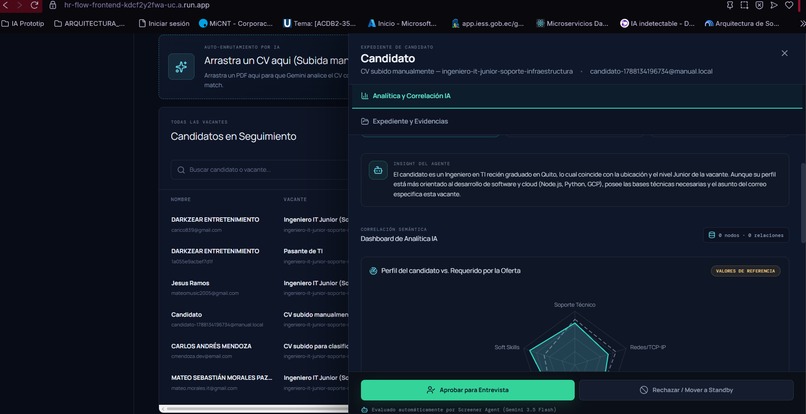Viewport: 806px width, 414px height.
Task: Open the Arquitectura de So bookmark
Action: [x=742, y=24]
